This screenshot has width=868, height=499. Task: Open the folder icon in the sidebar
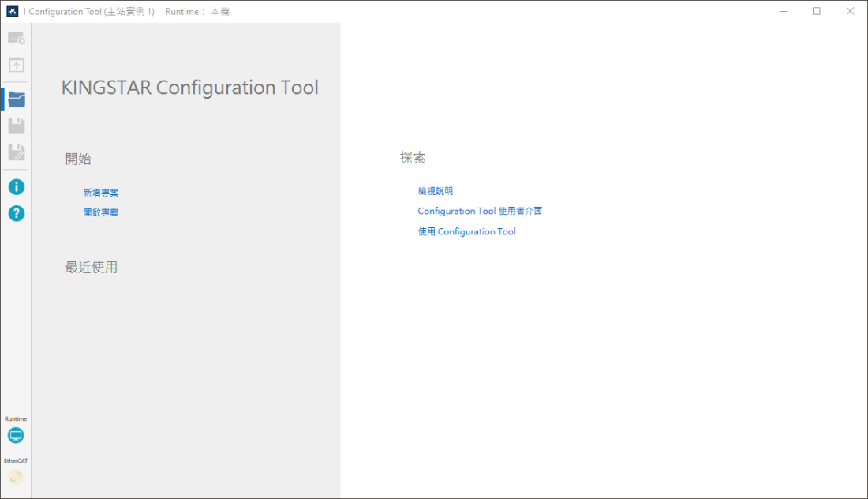16,99
